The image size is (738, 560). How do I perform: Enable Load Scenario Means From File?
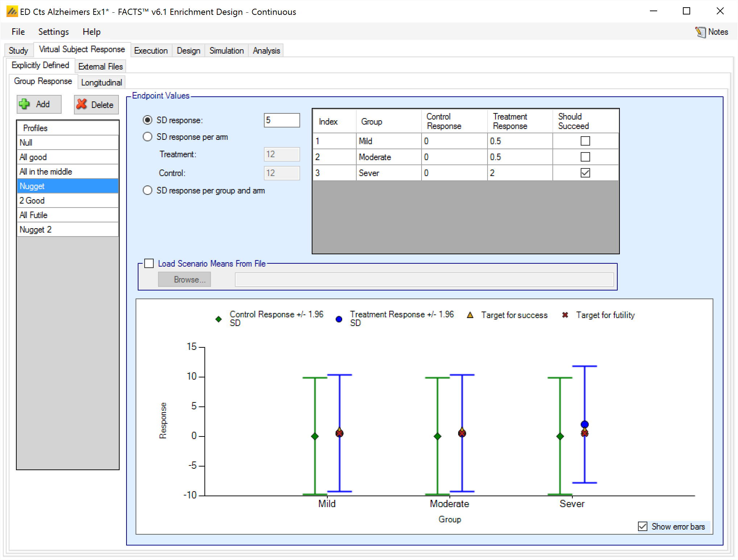coord(149,263)
